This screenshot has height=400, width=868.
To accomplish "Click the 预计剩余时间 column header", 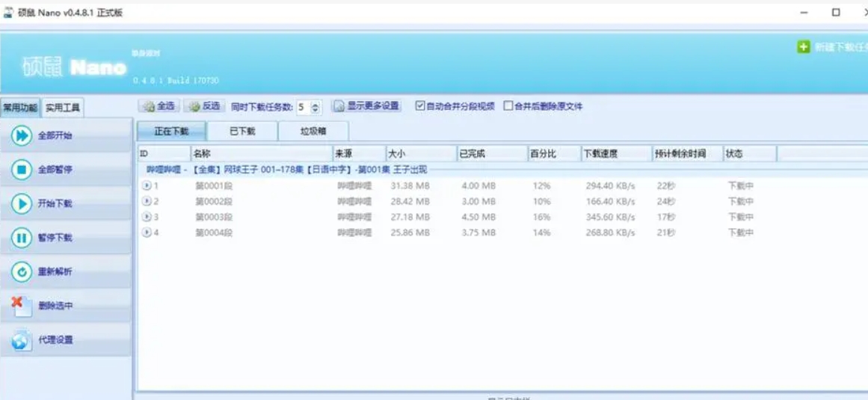I will [688, 154].
